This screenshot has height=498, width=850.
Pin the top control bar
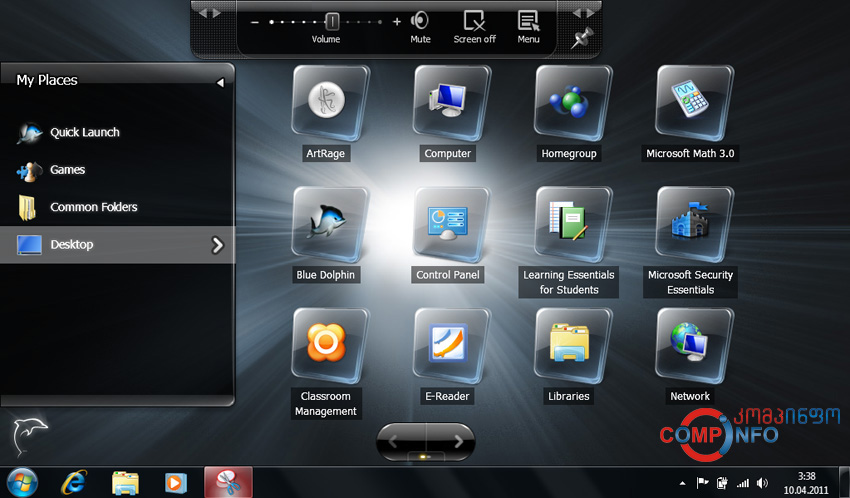[x=582, y=38]
